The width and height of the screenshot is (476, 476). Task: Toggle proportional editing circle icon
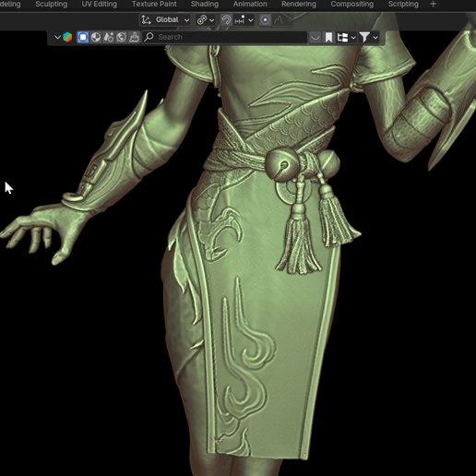(x=265, y=20)
